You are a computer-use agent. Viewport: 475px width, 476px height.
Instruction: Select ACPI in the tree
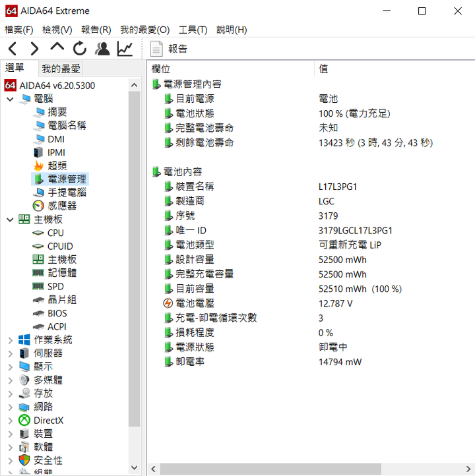click(57, 326)
